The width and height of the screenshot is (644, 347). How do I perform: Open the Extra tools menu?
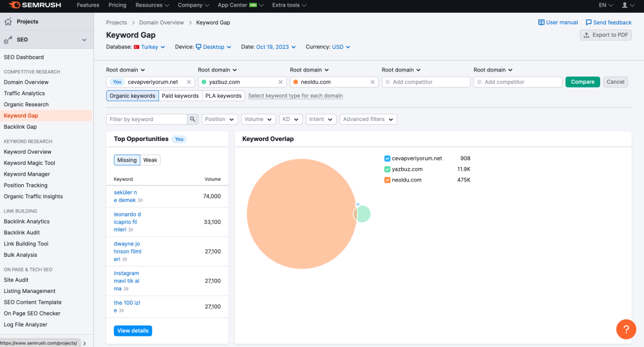tap(289, 5)
